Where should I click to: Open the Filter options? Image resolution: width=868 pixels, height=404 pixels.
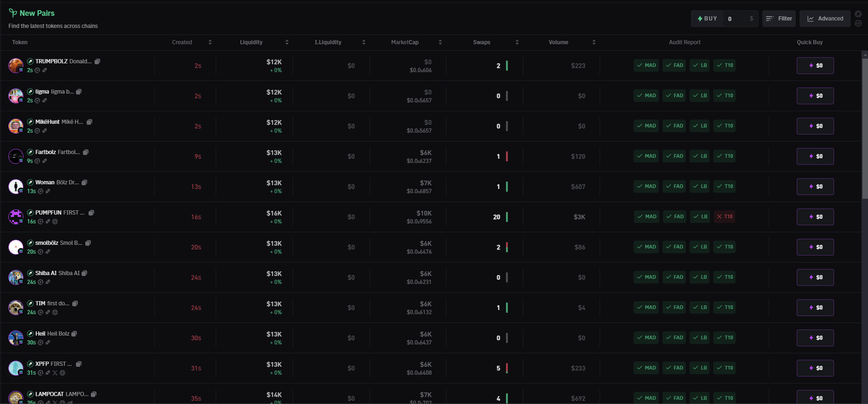[779, 19]
